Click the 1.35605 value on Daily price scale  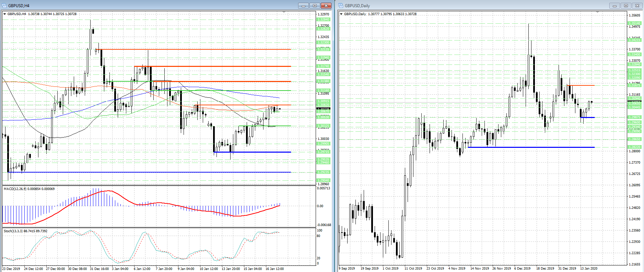[635, 15]
